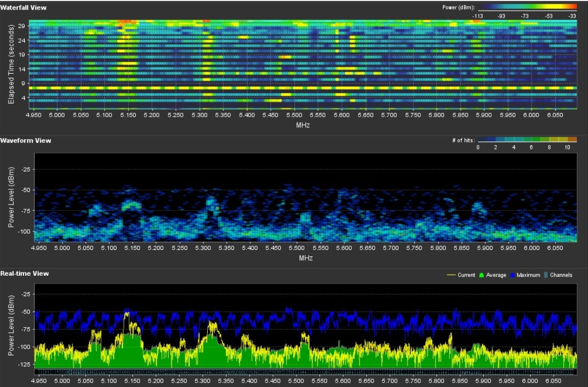Click the Power (dBm) color gradient bar
The height and width of the screenshot is (387, 588).
[526, 8]
